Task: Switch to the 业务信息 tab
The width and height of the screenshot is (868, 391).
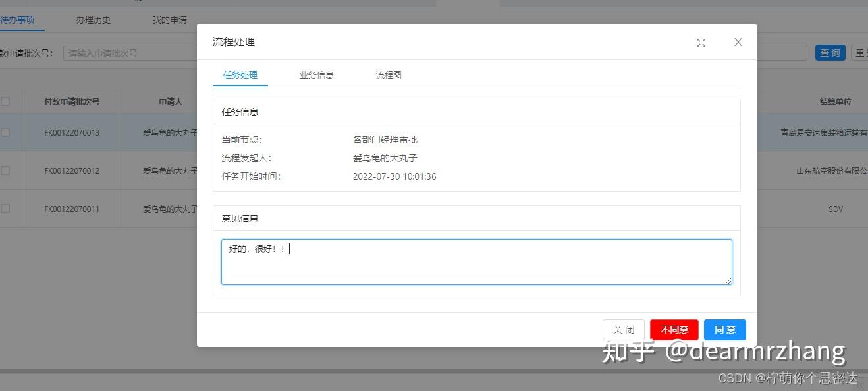Action: (x=316, y=75)
